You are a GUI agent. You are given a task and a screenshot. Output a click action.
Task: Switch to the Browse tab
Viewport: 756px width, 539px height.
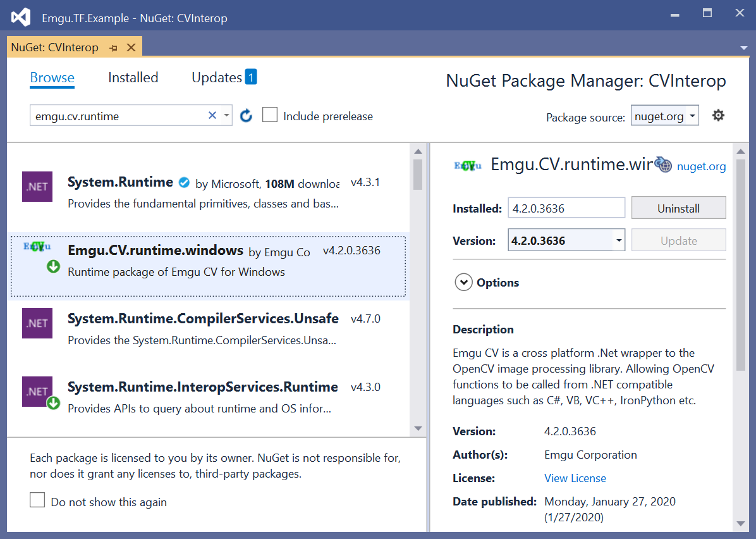click(x=52, y=77)
